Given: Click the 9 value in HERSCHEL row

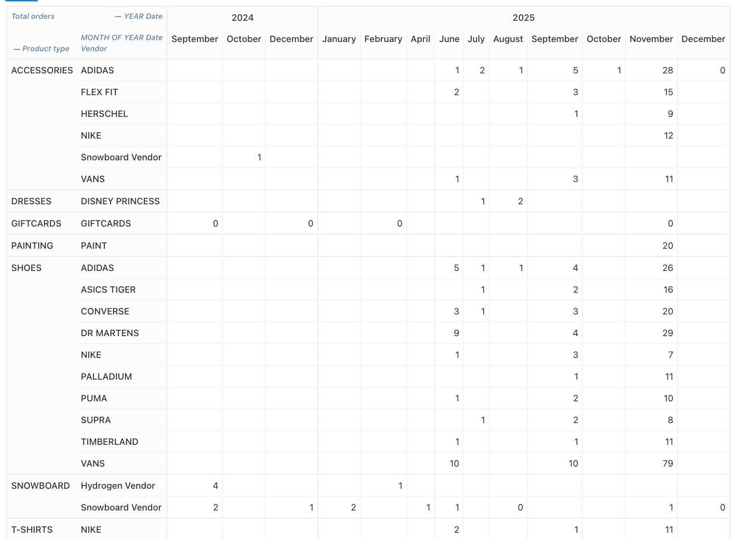Looking at the screenshot, I should click(670, 114).
